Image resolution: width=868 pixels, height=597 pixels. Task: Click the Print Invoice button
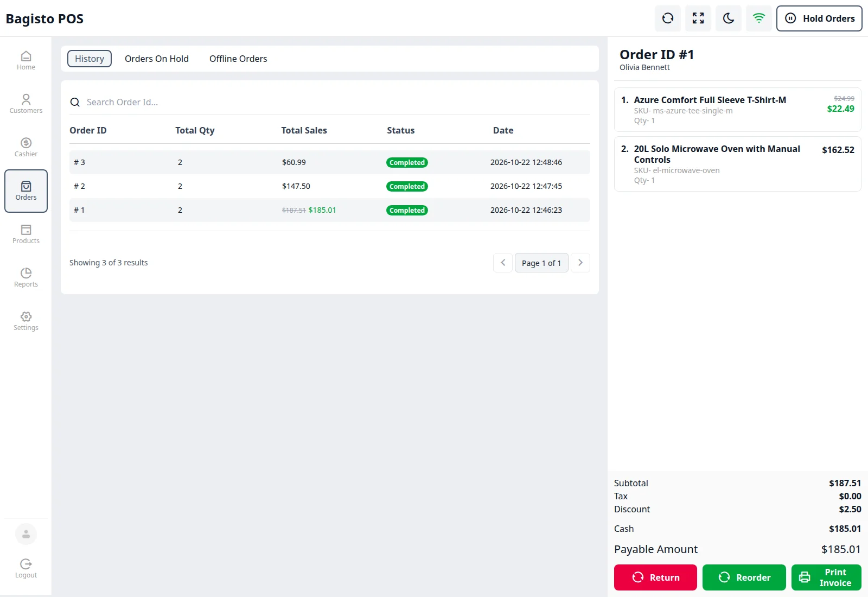pos(826,577)
